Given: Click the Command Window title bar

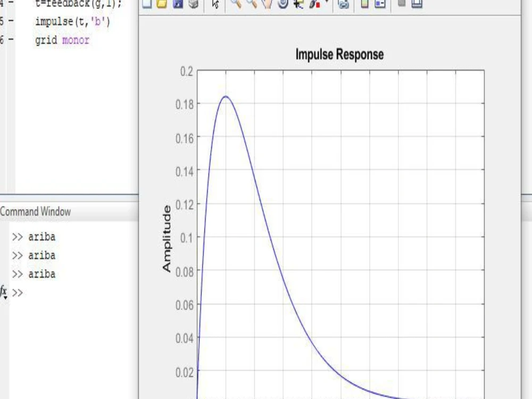Looking at the screenshot, I should pyautogui.click(x=69, y=212).
